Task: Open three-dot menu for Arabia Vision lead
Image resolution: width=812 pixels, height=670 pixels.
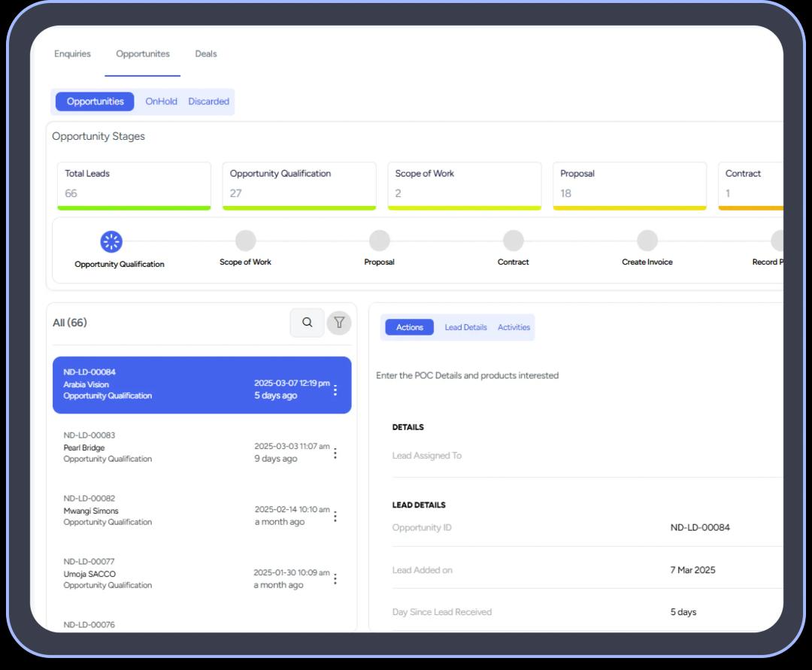Action: (335, 390)
